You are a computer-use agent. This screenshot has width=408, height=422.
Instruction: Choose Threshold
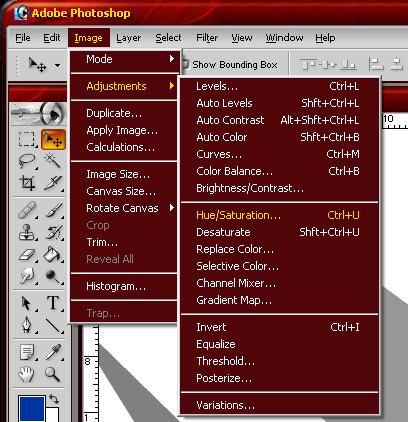(x=279, y=361)
